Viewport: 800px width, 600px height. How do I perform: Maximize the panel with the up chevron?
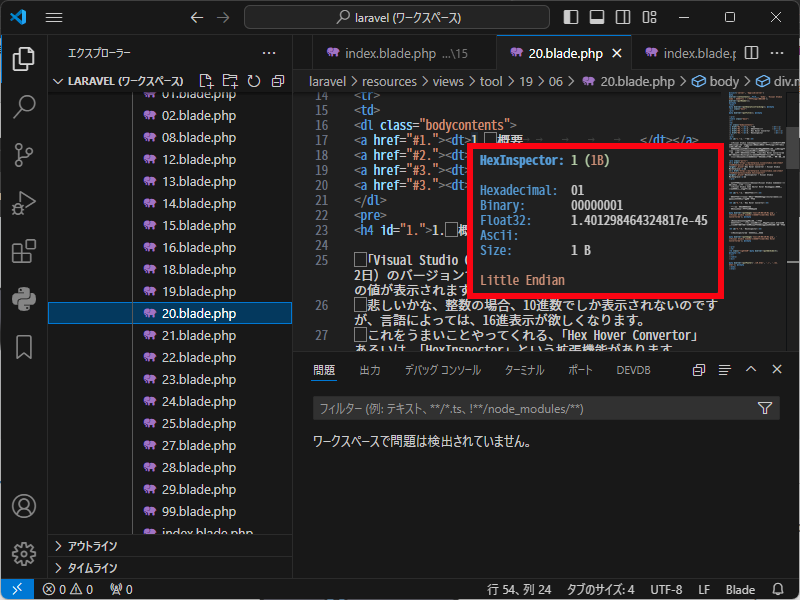click(751, 369)
